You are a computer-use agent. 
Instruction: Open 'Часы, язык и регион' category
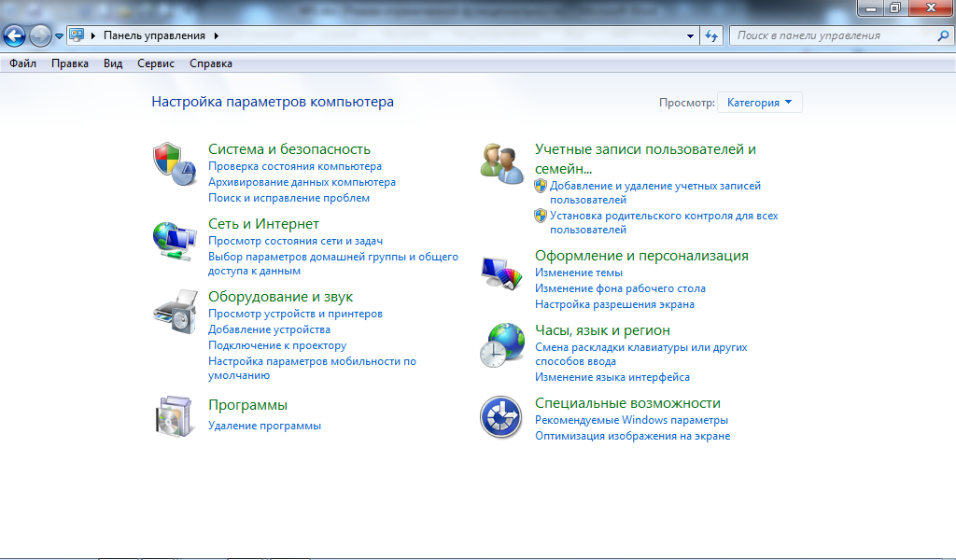coord(602,330)
